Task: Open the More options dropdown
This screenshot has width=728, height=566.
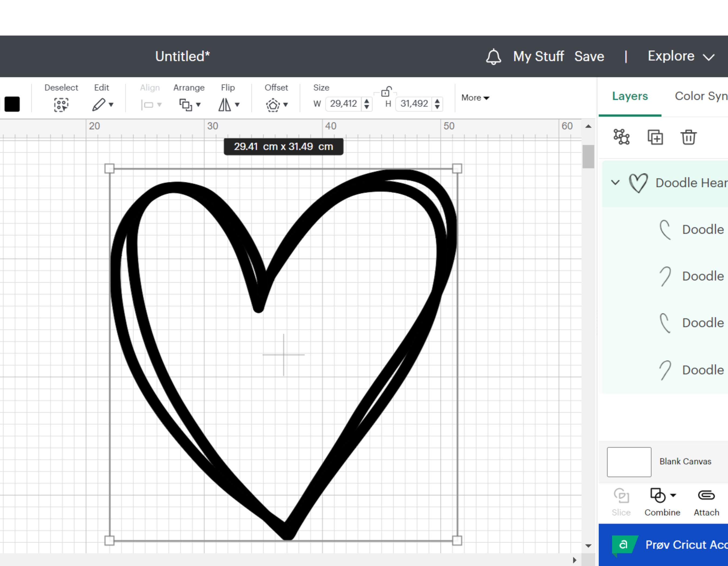Action: click(x=474, y=98)
